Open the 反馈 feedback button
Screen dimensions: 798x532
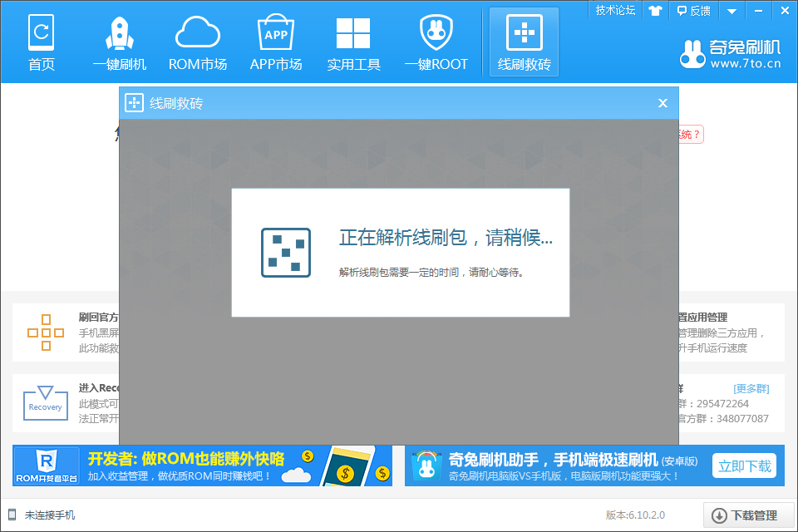[x=693, y=10]
